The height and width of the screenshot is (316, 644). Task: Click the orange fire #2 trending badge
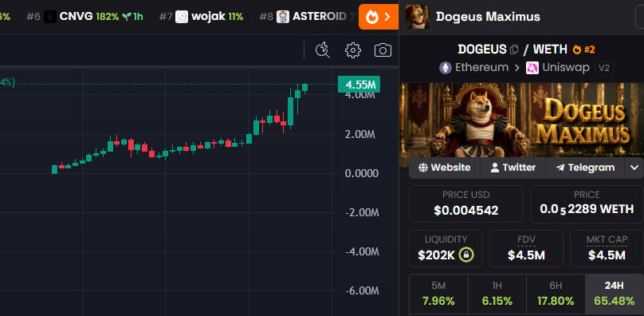(x=583, y=49)
